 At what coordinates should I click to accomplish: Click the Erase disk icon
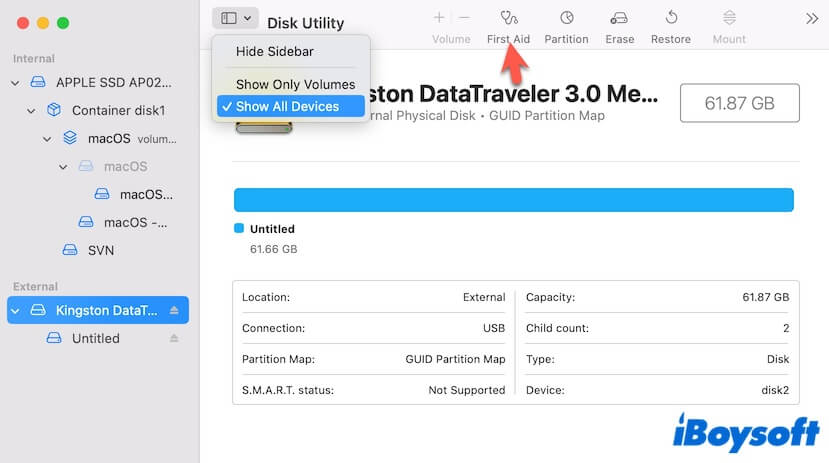pos(619,18)
